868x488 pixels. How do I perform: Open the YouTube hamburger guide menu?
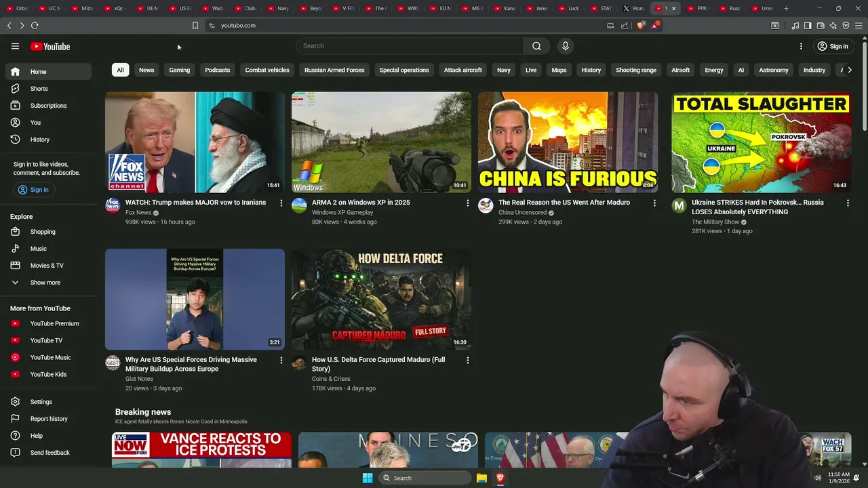(x=15, y=46)
